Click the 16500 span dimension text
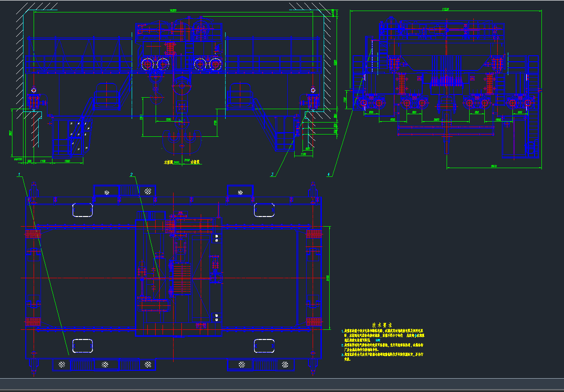 point(173,10)
